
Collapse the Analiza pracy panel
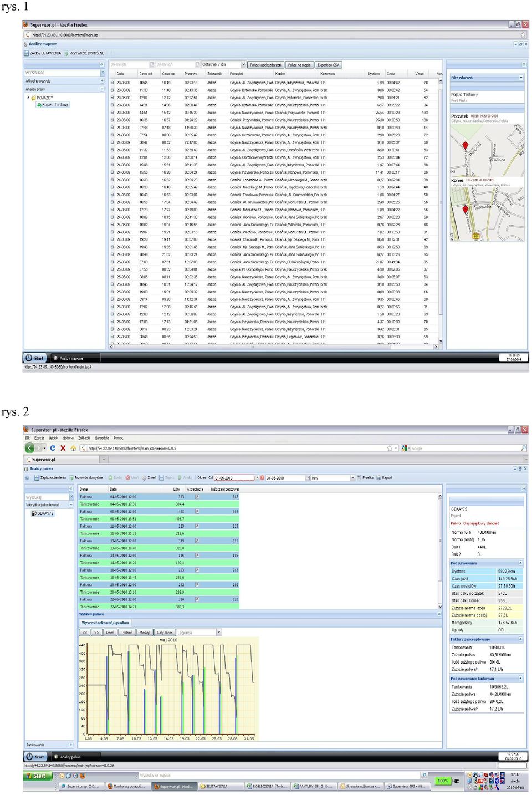tap(102, 89)
